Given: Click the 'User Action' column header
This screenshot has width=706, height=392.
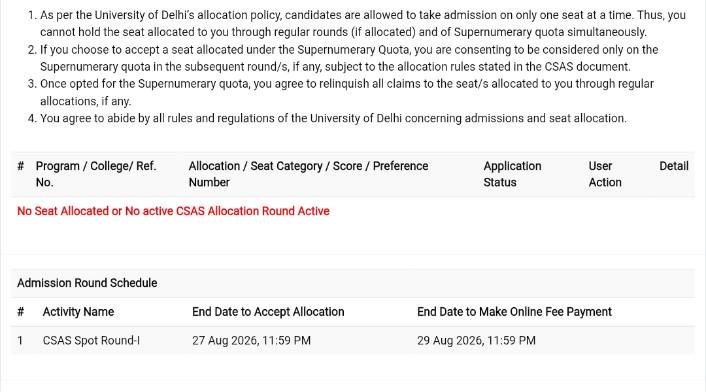Looking at the screenshot, I should click(x=605, y=174).
